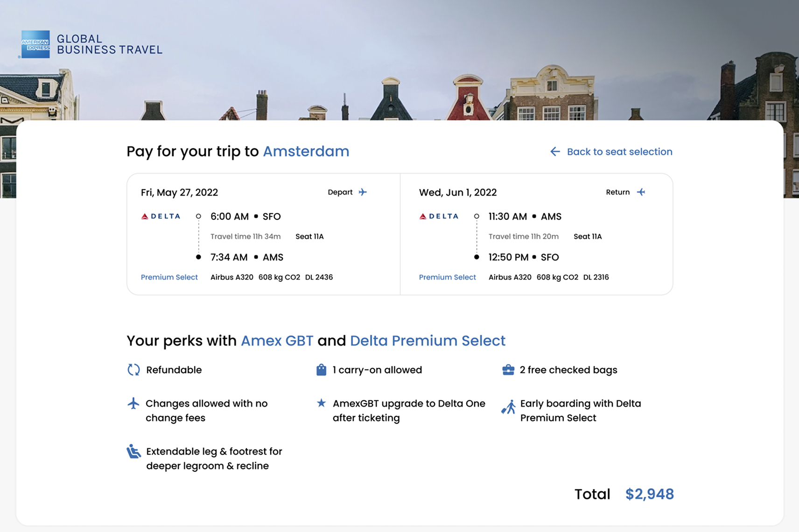Open Premium Select link for flight DL 2316

(x=447, y=277)
